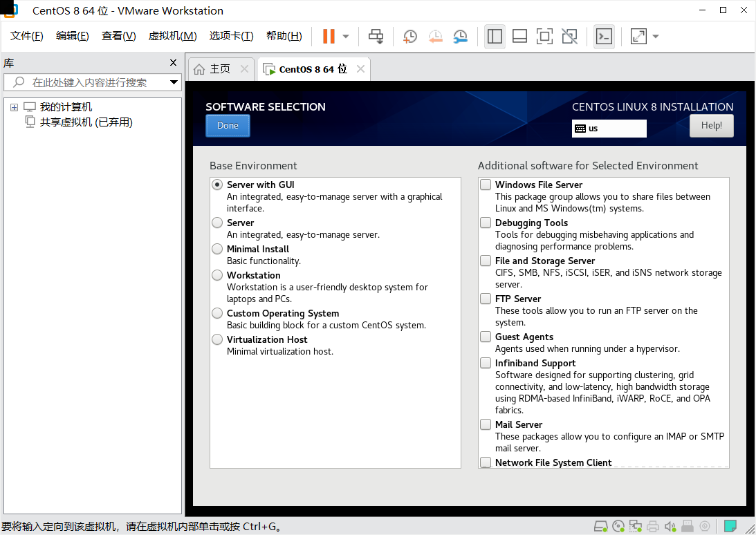This screenshot has width=756, height=535.
Task: Enter full screen mode
Action: coord(544,36)
